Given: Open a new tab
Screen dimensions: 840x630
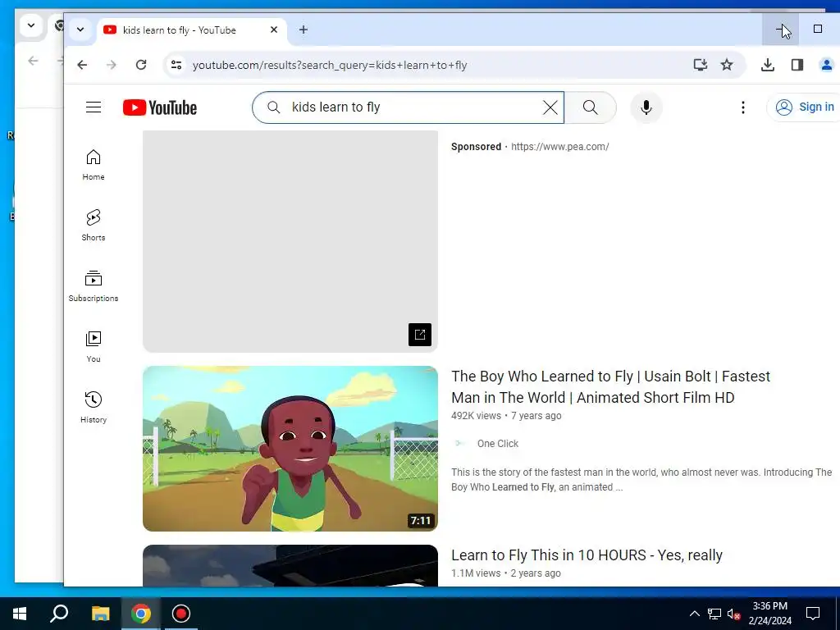Looking at the screenshot, I should tap(304, 30).
